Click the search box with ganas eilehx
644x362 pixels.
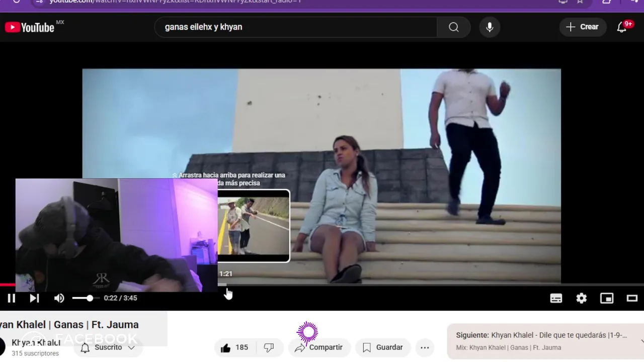click(x=297, y=27)
